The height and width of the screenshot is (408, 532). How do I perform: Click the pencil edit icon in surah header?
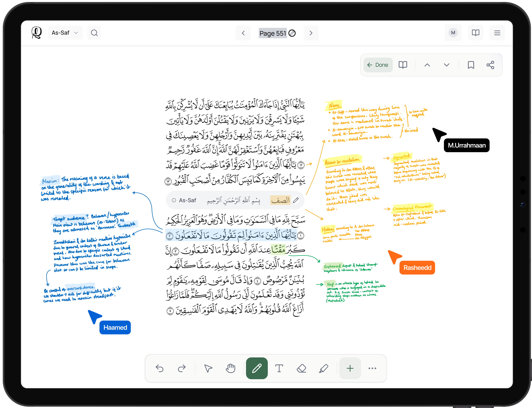pos(296,200)
